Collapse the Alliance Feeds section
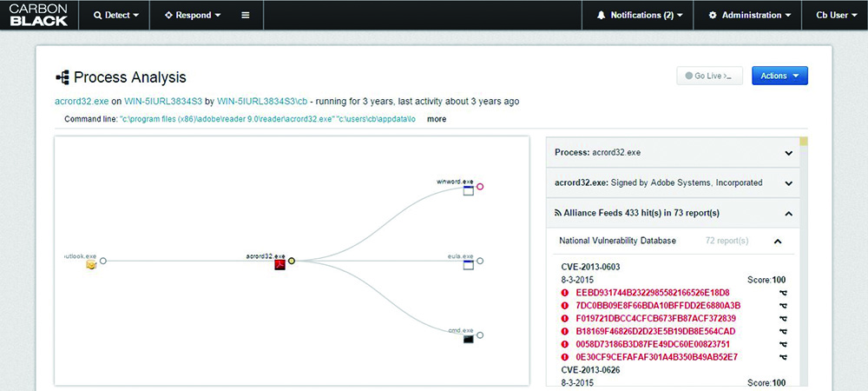The height and width of the screenshot is (391, 868). pos(673,213)
